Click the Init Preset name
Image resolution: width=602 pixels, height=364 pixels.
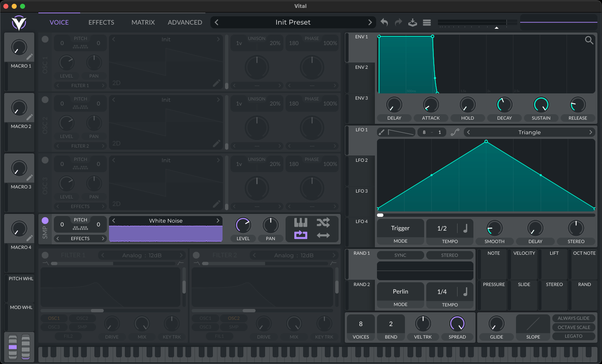[293, 23]
